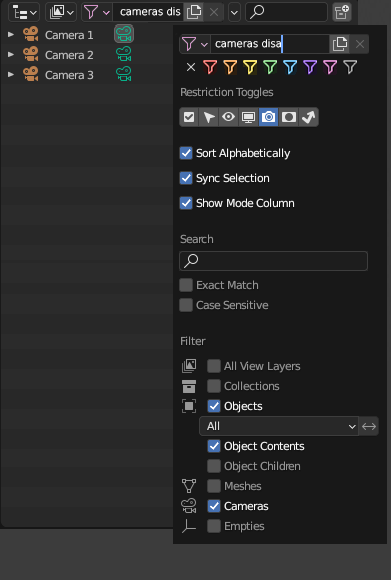Open the object state 'All' dropdown
The image size is (391, 580).
[279, 426]
